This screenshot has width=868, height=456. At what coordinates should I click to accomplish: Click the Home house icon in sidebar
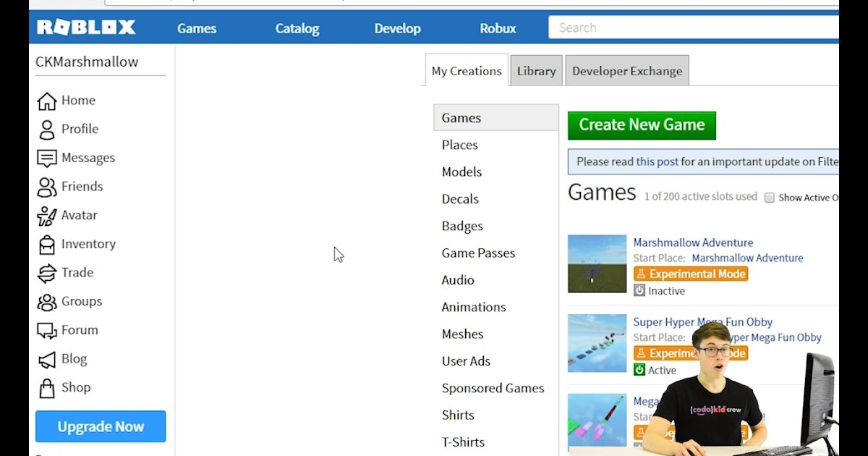(x=47, y=101)
